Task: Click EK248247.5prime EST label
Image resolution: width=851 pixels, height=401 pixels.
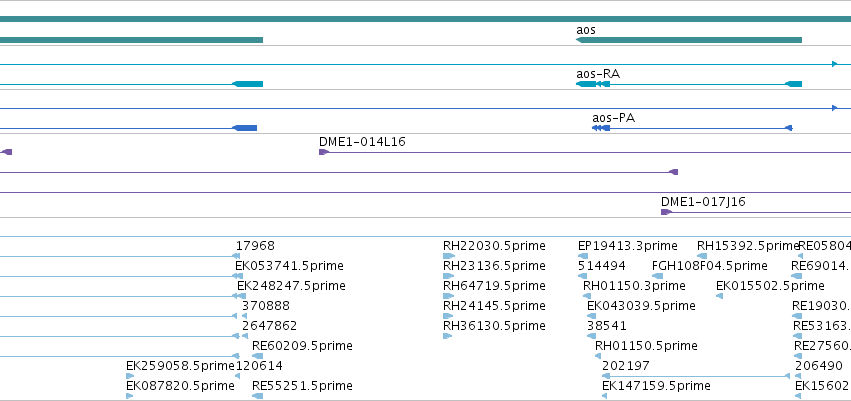Action: click(291, 286)
